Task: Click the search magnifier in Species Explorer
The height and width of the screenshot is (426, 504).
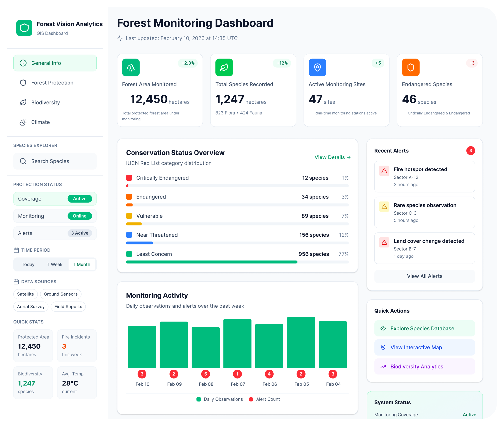Action: point(23,161)
